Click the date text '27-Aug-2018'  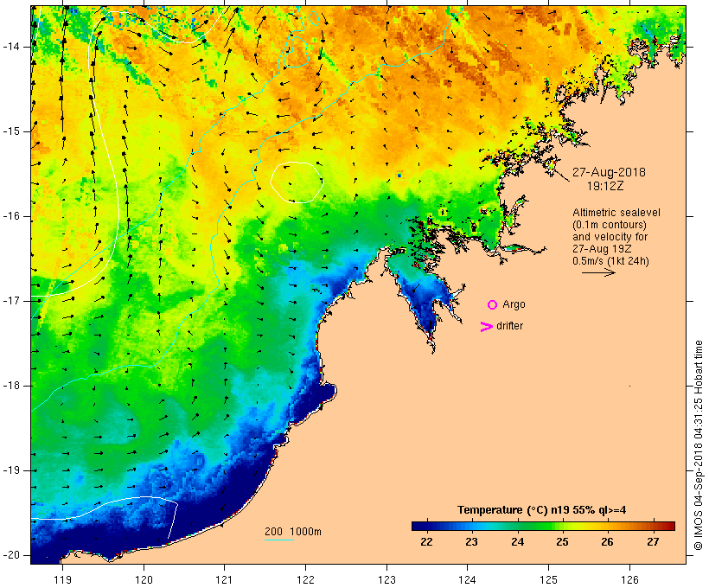click(x=609, y=172)
